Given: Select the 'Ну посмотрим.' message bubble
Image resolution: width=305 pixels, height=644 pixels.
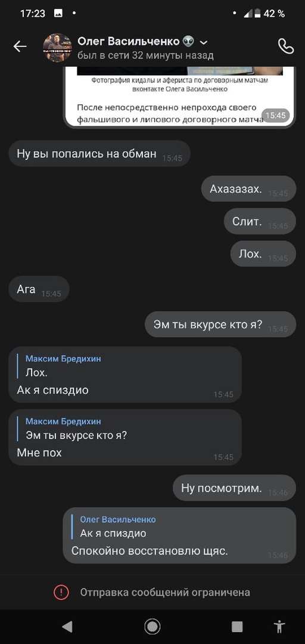Looking at the screenshot, I should (234, 488).
